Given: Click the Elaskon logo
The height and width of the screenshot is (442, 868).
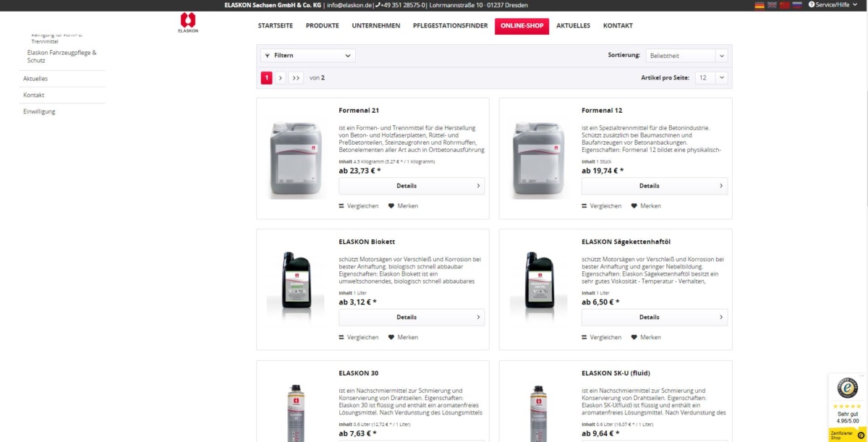Looking at the screenshot, I should click(x=188, y=23).
